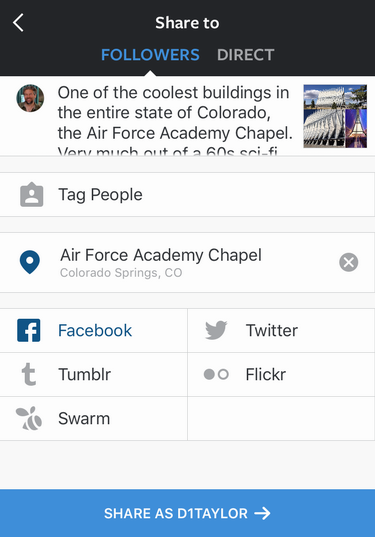Enable sharing to Flickr
The height and width of the screenshot is (537, 375).
(281, 374)
